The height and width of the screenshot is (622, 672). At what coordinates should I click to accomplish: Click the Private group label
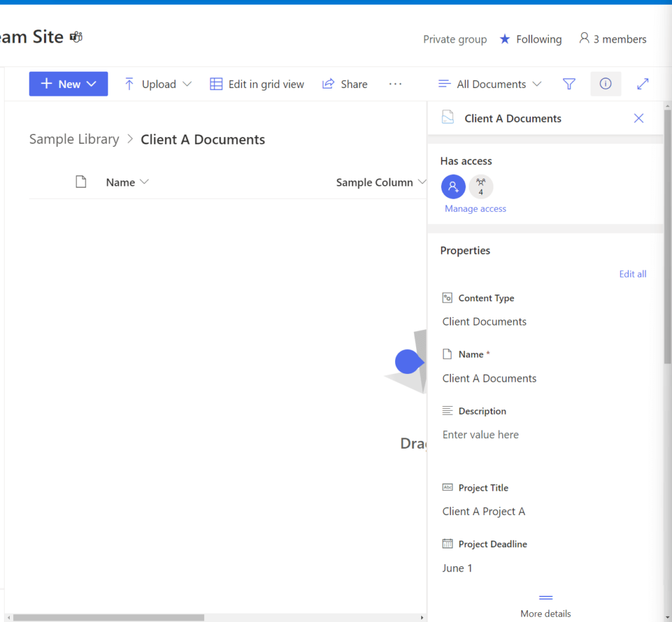click(x=455, y=39)
